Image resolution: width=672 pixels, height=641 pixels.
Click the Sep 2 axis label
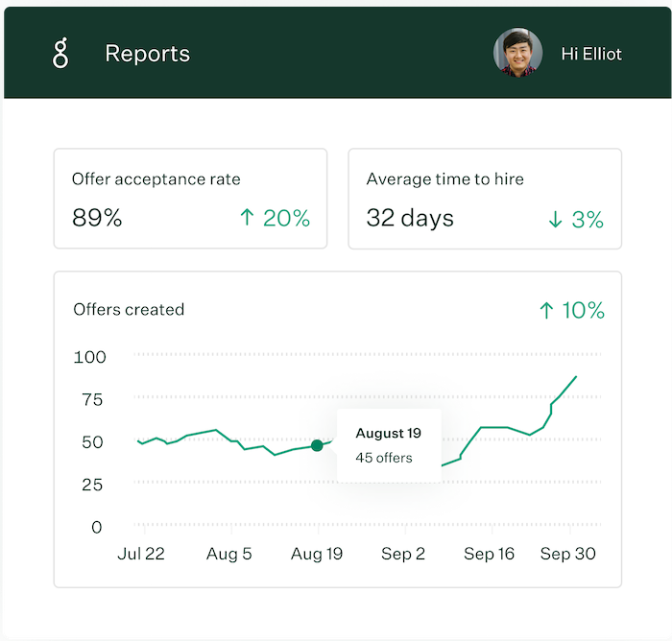click(x=403, y=554)
